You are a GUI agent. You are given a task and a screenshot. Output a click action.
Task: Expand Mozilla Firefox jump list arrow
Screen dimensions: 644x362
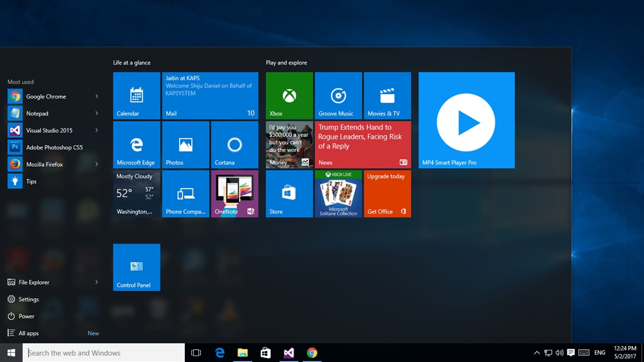click(x=97, y=164)
